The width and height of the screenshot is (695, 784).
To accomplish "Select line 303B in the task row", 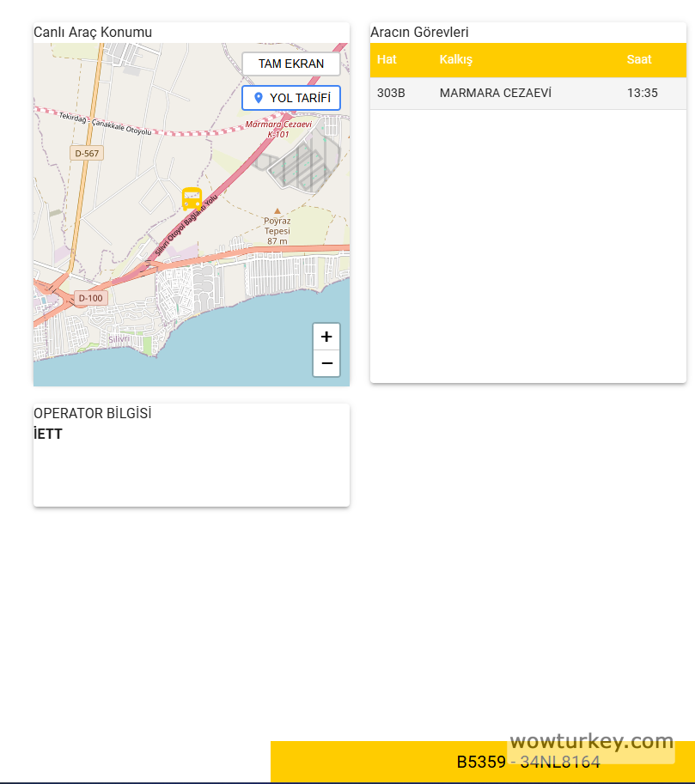I will [x=391, y=93].
